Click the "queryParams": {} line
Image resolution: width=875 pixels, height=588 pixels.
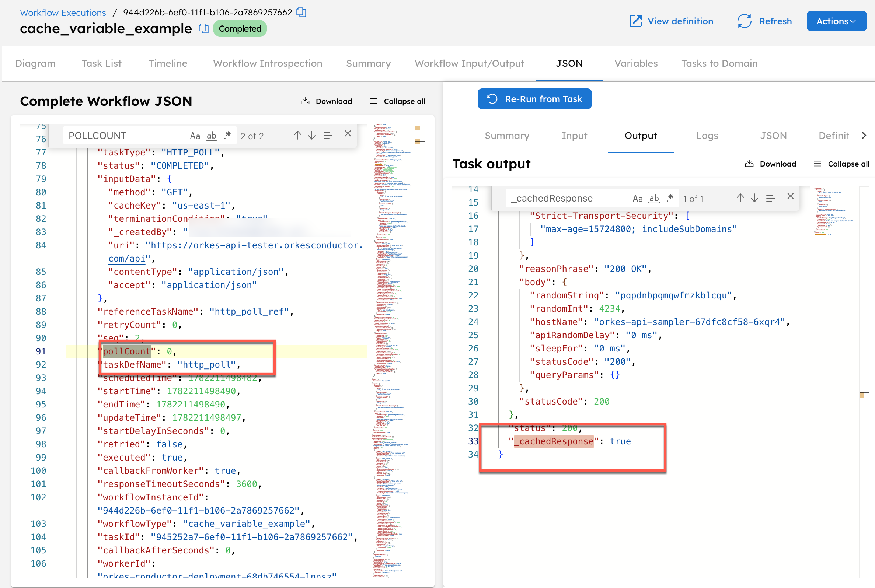coord(575,375)
